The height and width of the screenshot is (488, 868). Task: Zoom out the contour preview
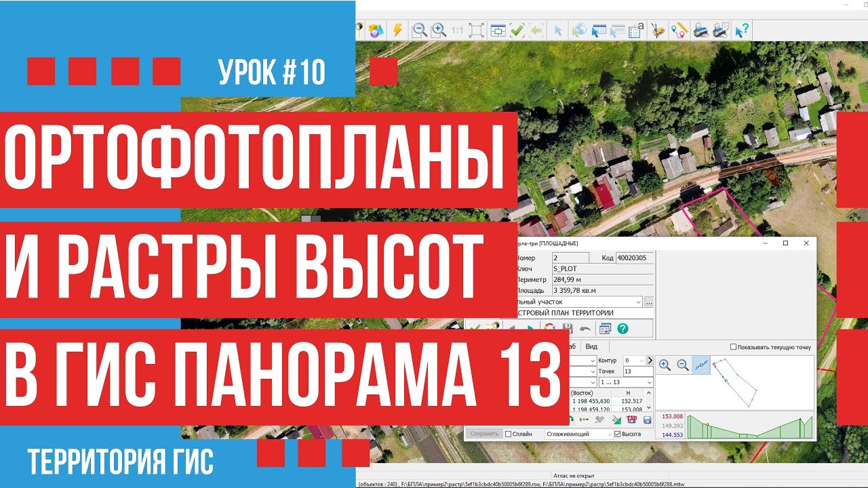coord(683,365)
